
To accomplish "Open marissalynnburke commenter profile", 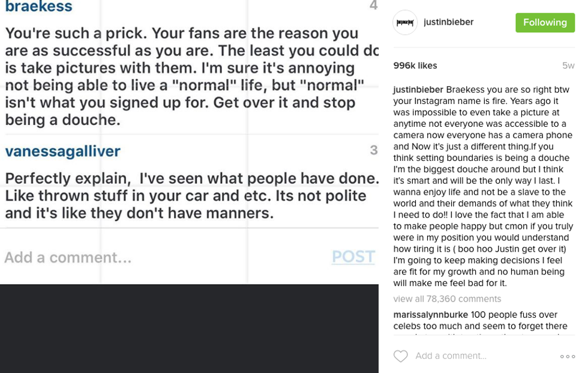I will click(431, 315).
